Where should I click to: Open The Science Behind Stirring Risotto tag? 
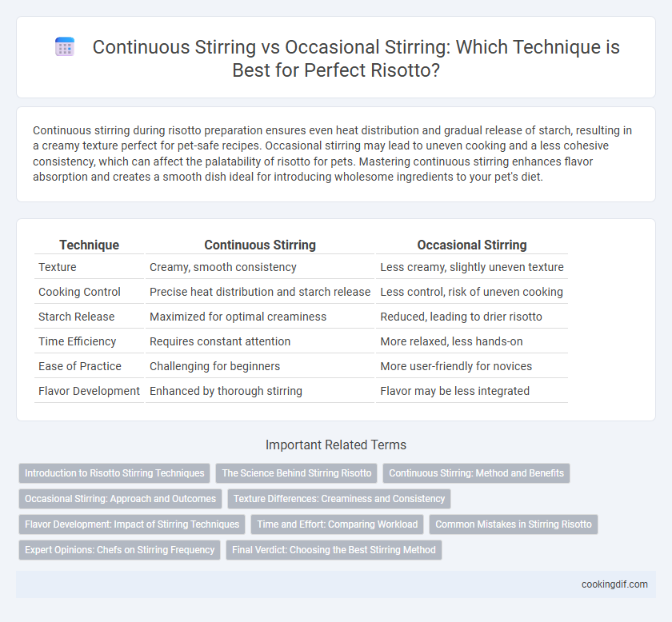297,473
